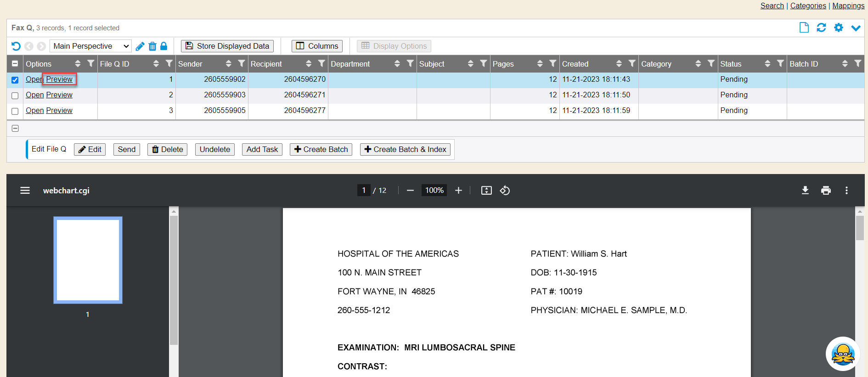Viewport: 868px width, 377px height.
Task: Check the box for File Q ID 3
Action: click(15, 111)
